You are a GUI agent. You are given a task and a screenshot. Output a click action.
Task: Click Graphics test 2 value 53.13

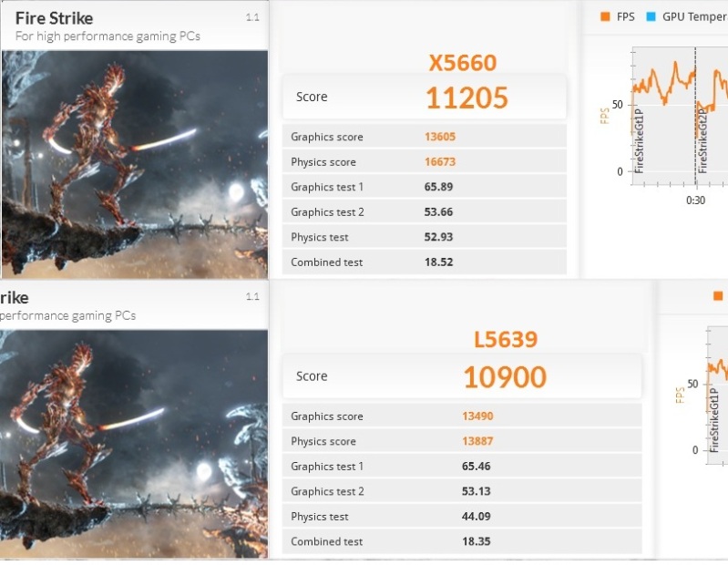tap(476, 491)
